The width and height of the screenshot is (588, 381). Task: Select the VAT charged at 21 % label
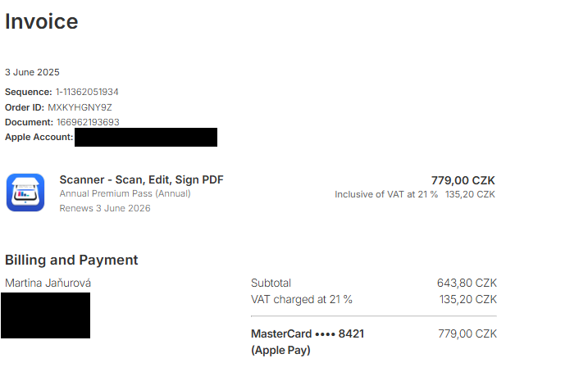click(301, 300)
